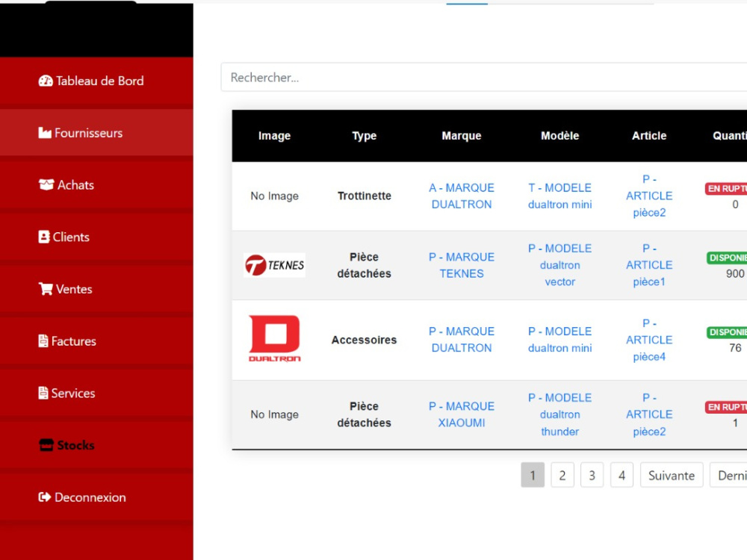
Task: Click the document icon next to Factures
Action: [43, 341]
